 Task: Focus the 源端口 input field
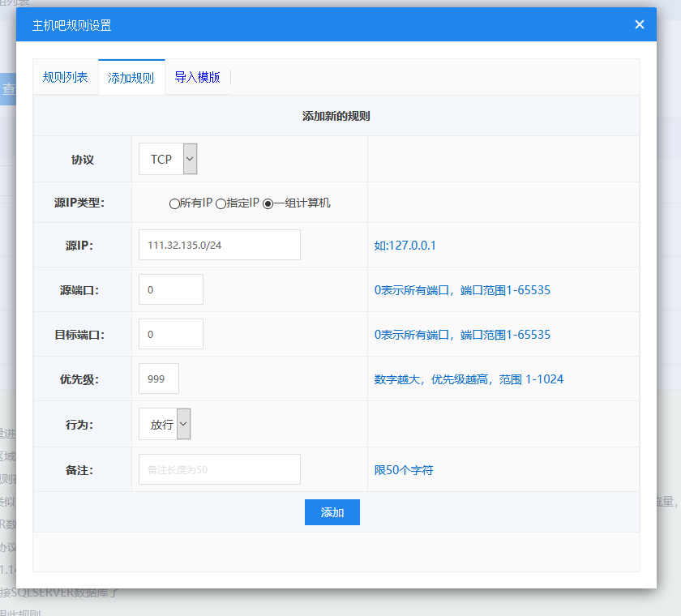pyautogui.click(x=171, y=289)
